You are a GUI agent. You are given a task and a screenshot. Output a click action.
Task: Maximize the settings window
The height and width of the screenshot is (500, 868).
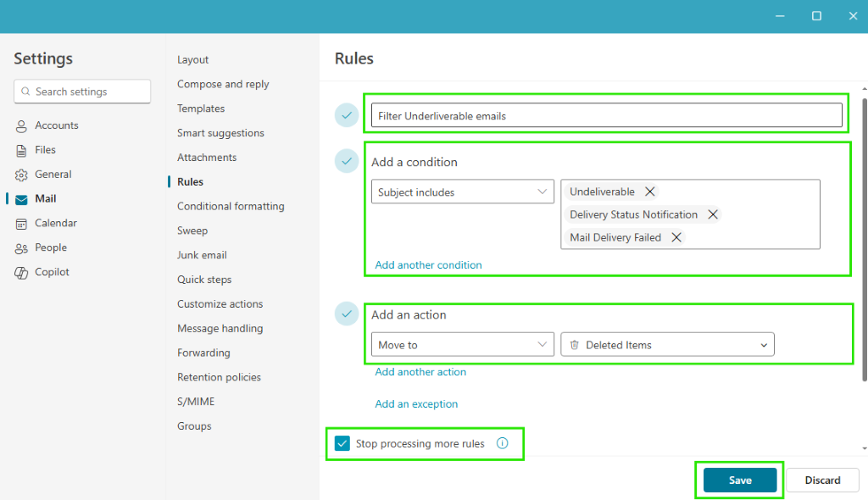click(x=816, y=16)
